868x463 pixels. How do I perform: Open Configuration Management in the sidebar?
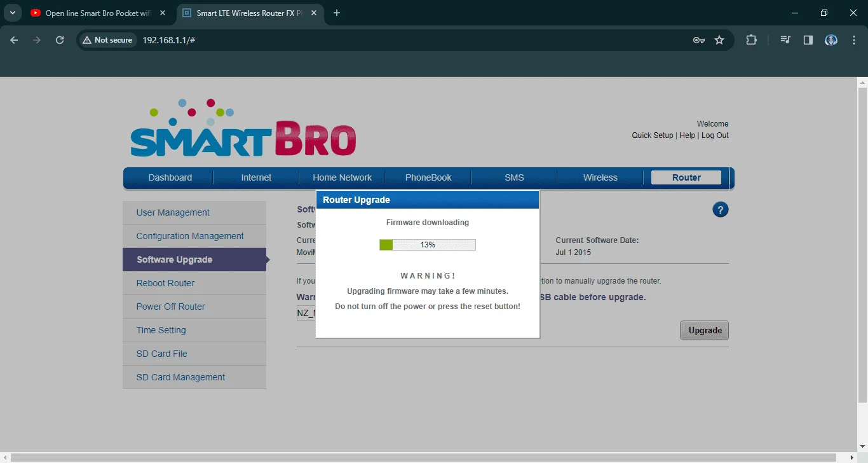tap(194, 236)
